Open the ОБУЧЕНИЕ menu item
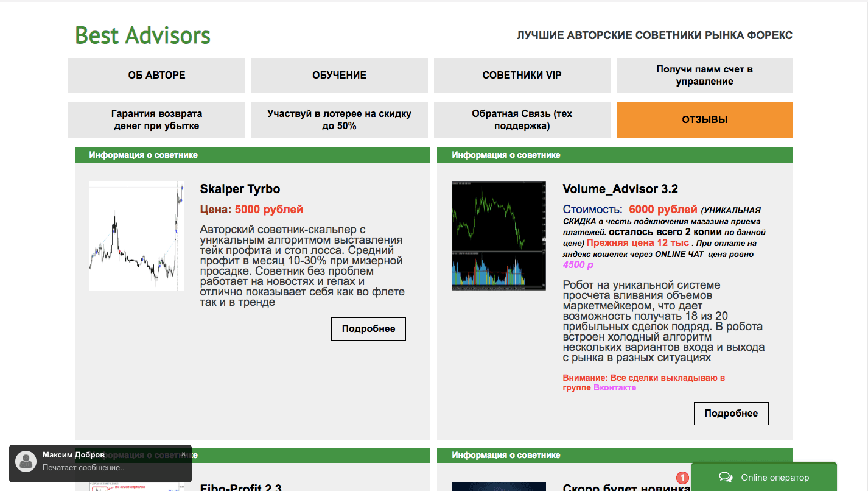The height and width of the screenshot is (491, 868). pyautogui.click(x=339, y=76)
